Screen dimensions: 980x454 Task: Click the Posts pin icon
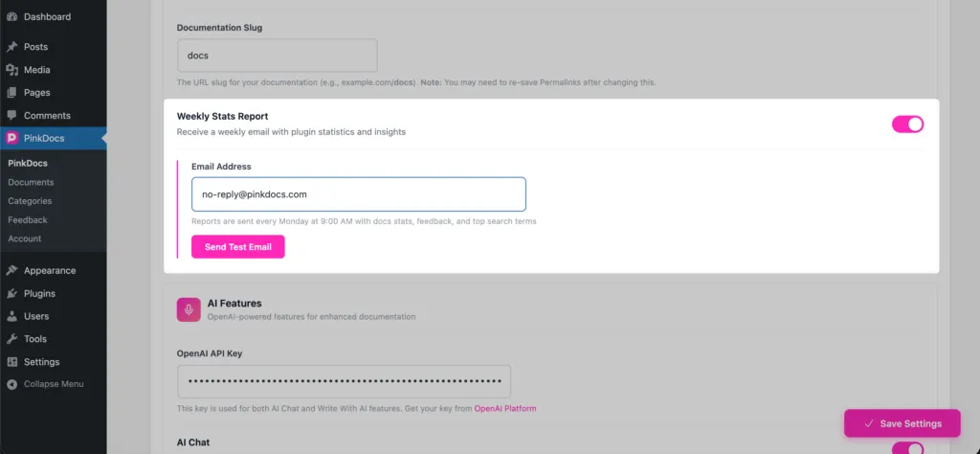11,47
